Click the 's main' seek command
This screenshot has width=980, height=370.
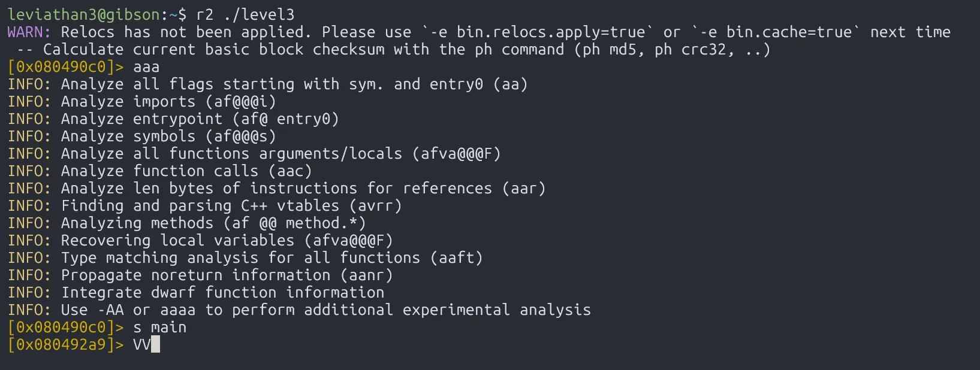(x=159, y=327)
